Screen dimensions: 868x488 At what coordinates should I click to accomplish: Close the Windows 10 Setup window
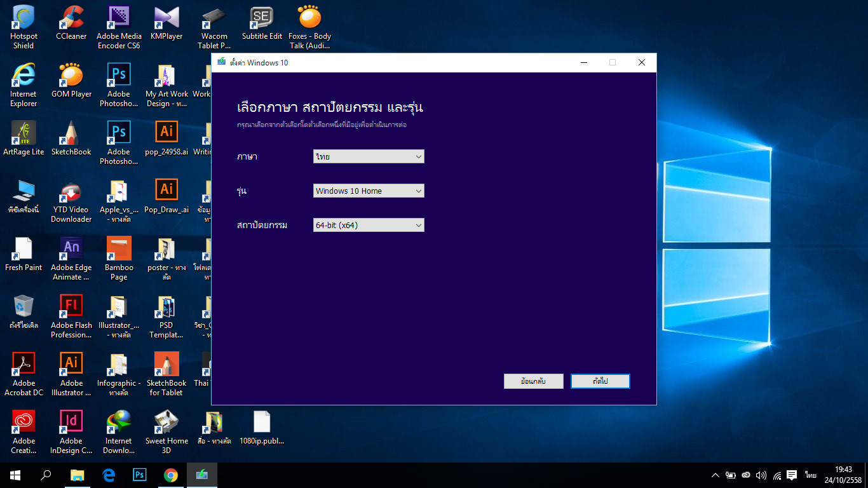[642, 62]
